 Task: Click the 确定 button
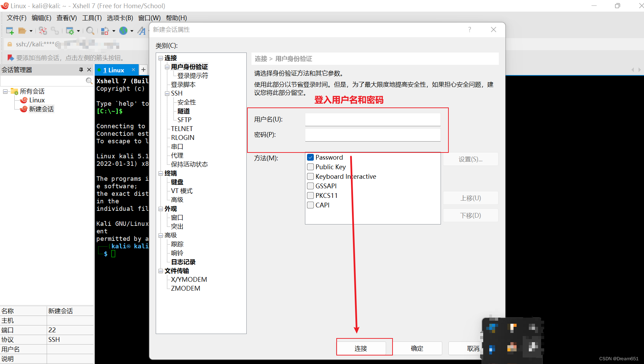(417, 348)
